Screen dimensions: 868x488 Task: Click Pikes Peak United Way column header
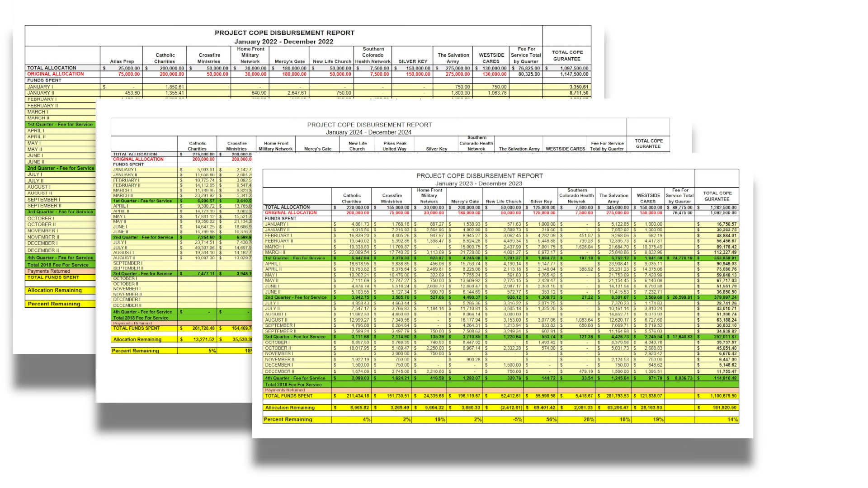[394, 146]
